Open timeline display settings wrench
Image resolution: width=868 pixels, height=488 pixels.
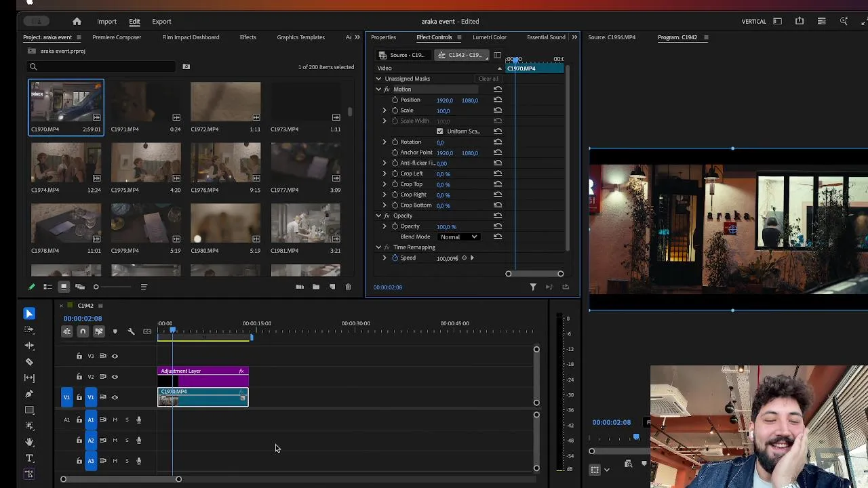coord(131,331)
